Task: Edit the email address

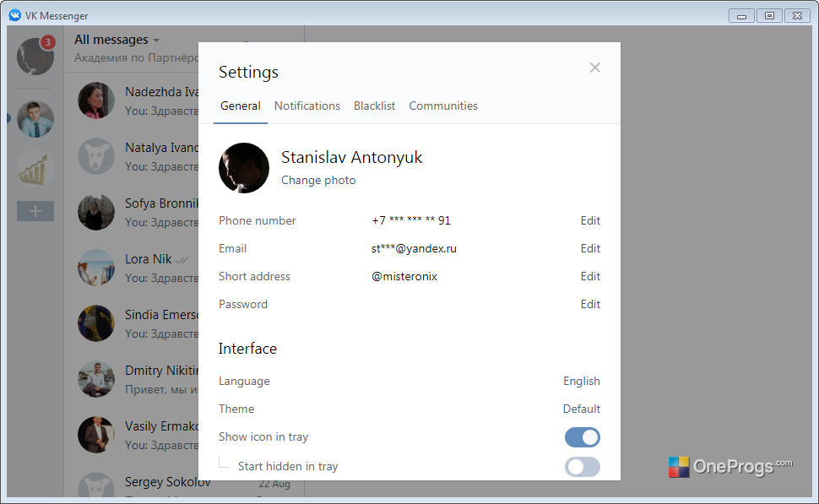Action: tap(590, 248)
